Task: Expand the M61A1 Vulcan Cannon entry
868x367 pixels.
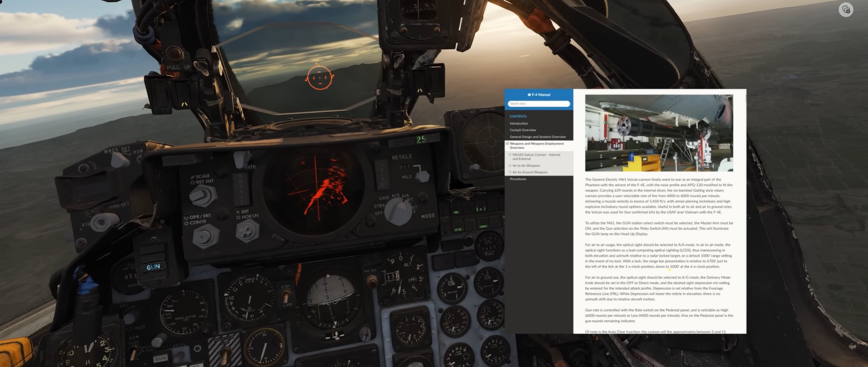Action: pos(510,155)
